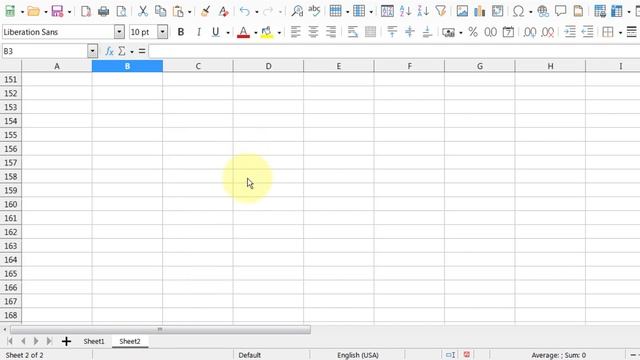The height and width of the screenshot is (360, 640).
Task: Select row 160 header
Action: (x=11, y=204)
